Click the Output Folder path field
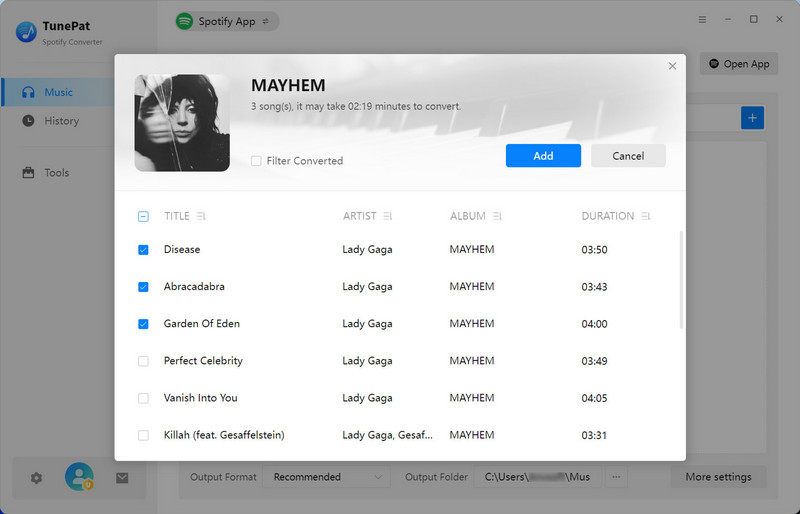Image resolution: width=800 pixels, height=514 pixels. pos(538,477)
